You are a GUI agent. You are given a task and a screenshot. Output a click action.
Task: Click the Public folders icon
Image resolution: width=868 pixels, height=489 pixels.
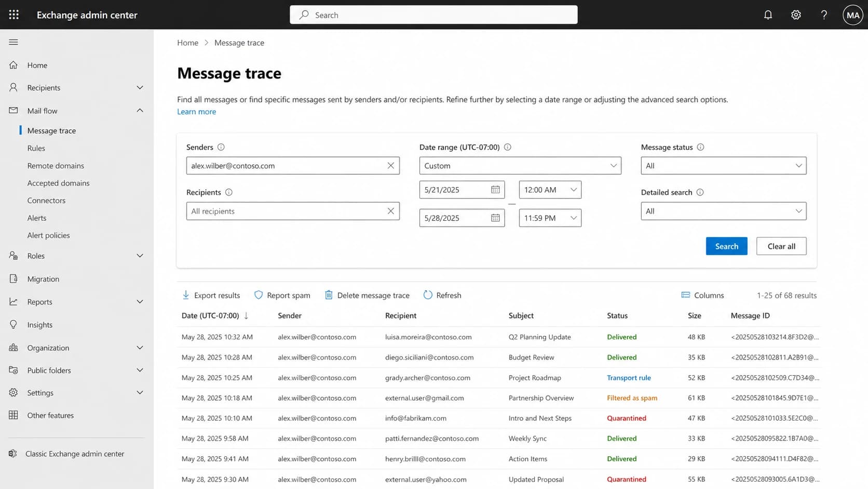click(x=13, y=370)
